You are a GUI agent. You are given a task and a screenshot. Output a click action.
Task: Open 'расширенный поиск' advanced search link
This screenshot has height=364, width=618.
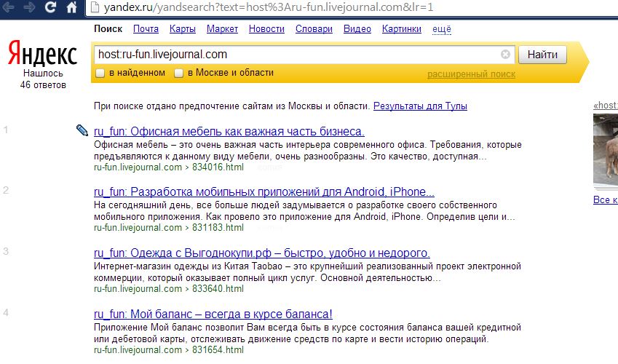coord(472,74)
